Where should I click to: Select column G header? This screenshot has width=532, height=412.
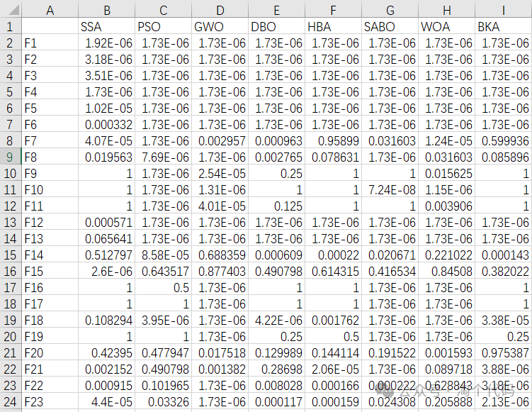pos(390,9)
